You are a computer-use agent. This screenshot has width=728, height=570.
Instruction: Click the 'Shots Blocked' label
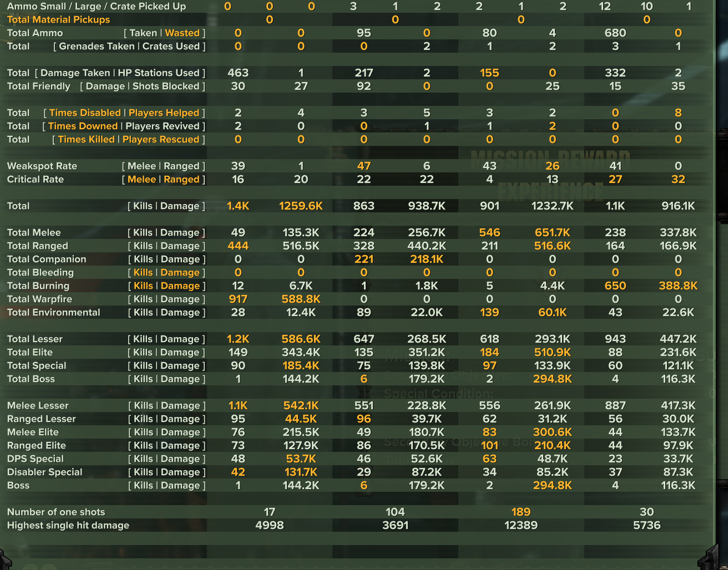(x=166, y=86)
